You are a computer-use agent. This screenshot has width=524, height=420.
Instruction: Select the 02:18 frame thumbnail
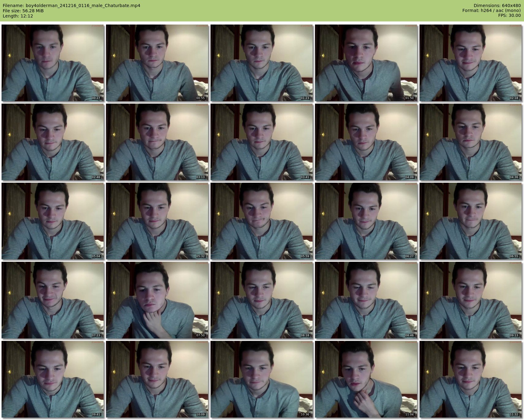[x=471, y=63]
